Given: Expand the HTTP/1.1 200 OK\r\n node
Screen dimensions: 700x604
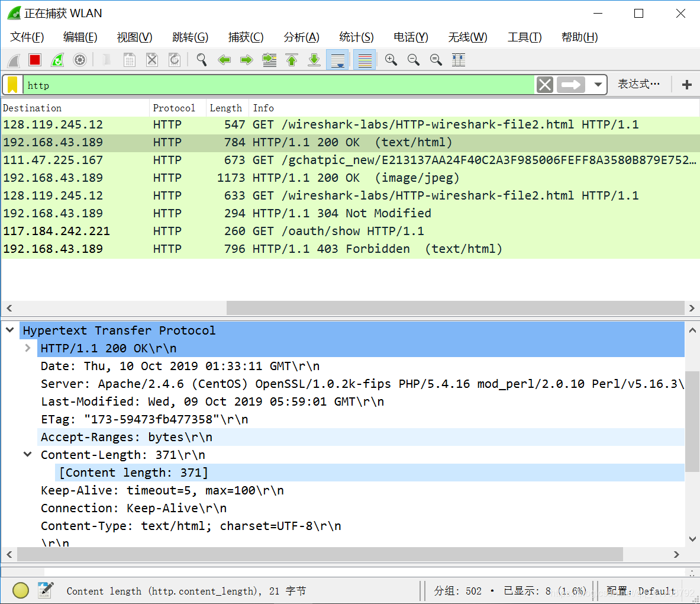Looking at the screenshot, I should [x=28, y=348].
